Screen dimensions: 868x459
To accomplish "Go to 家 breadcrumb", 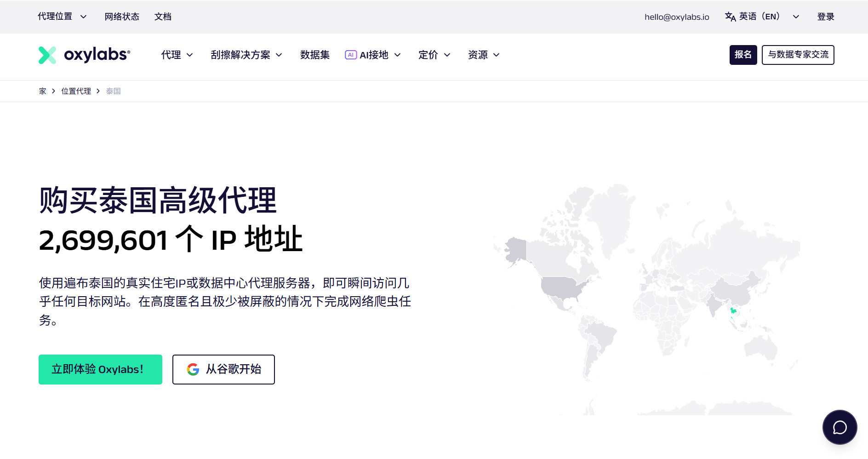I will click(43, 91).
